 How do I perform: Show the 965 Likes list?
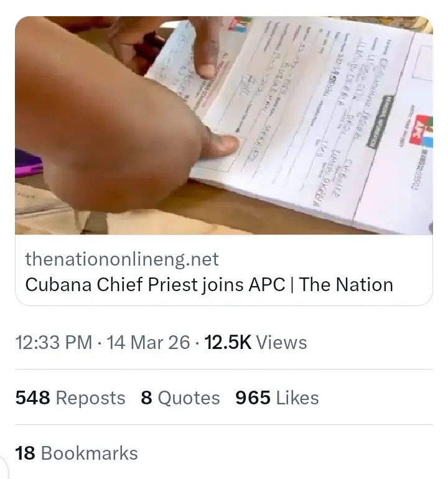click(x=277, y=398)
